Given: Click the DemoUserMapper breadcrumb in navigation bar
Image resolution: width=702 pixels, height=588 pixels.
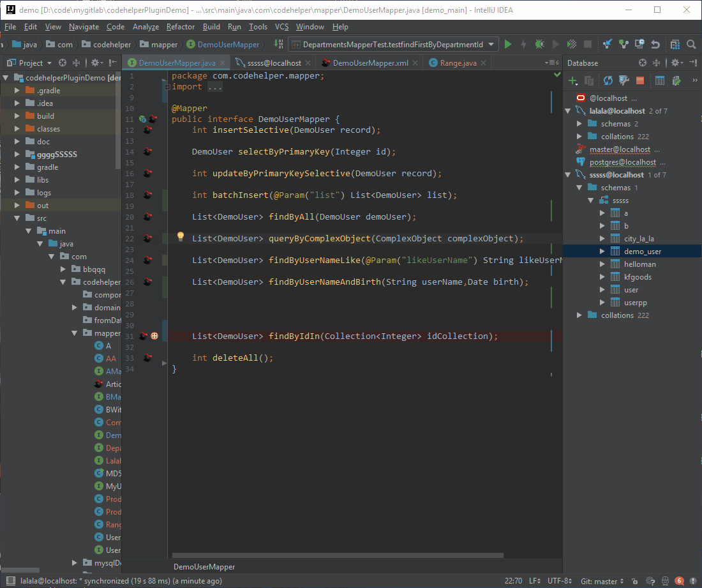Looking at the screenshot, I should tap(223, 44).
